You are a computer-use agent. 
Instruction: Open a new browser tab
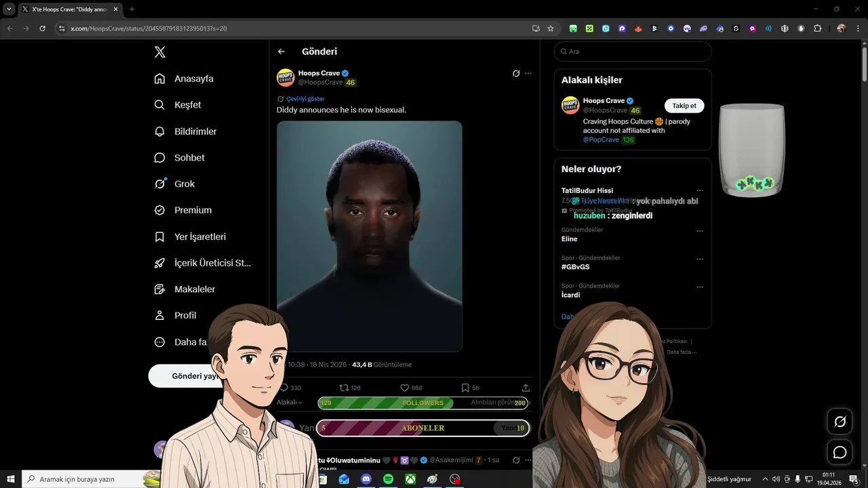(132, 9)
